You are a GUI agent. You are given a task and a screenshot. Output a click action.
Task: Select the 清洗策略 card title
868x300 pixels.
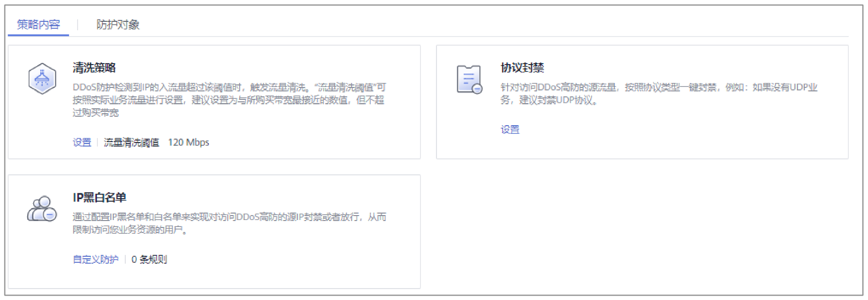tap(94, 68)
